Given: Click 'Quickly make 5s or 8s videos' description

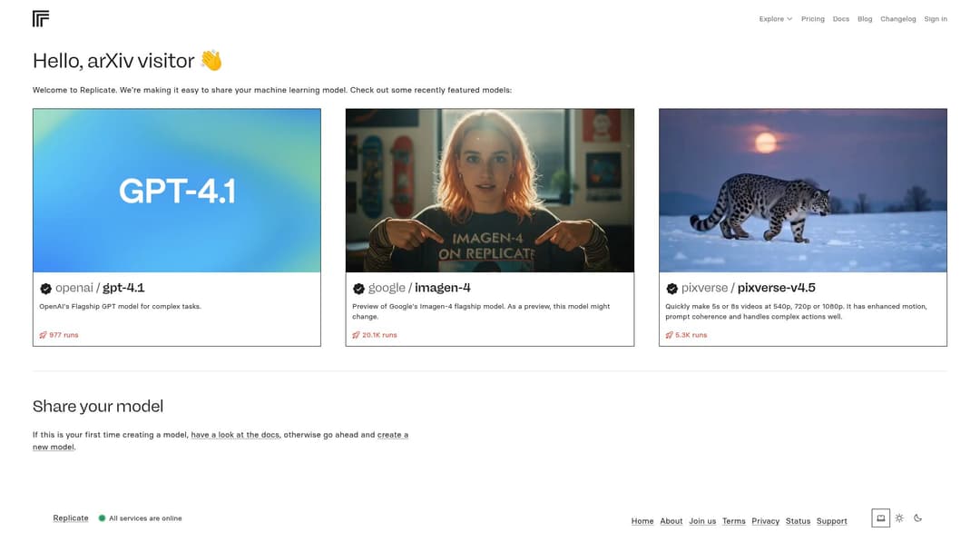Looking at the screenshot, I should point(796,311).
